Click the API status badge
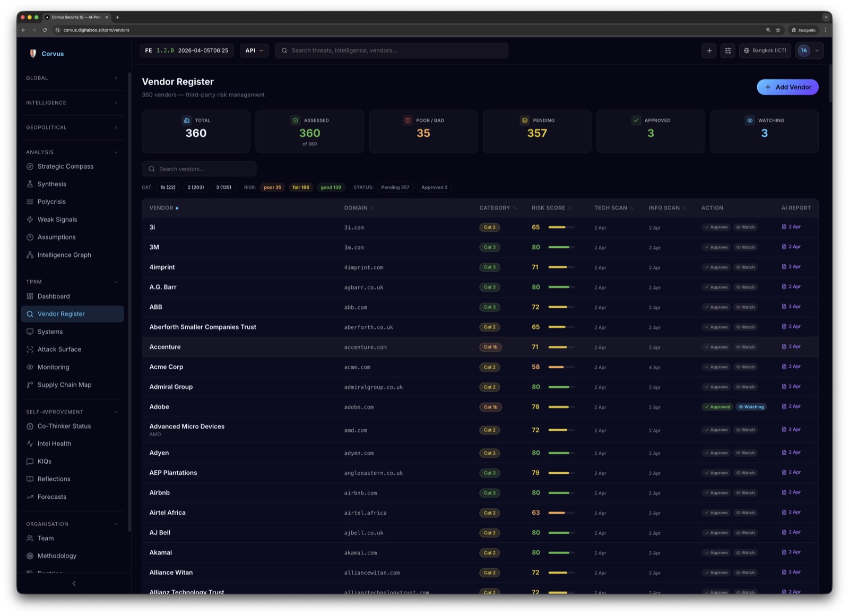The image size is (849, 616). 254,50
